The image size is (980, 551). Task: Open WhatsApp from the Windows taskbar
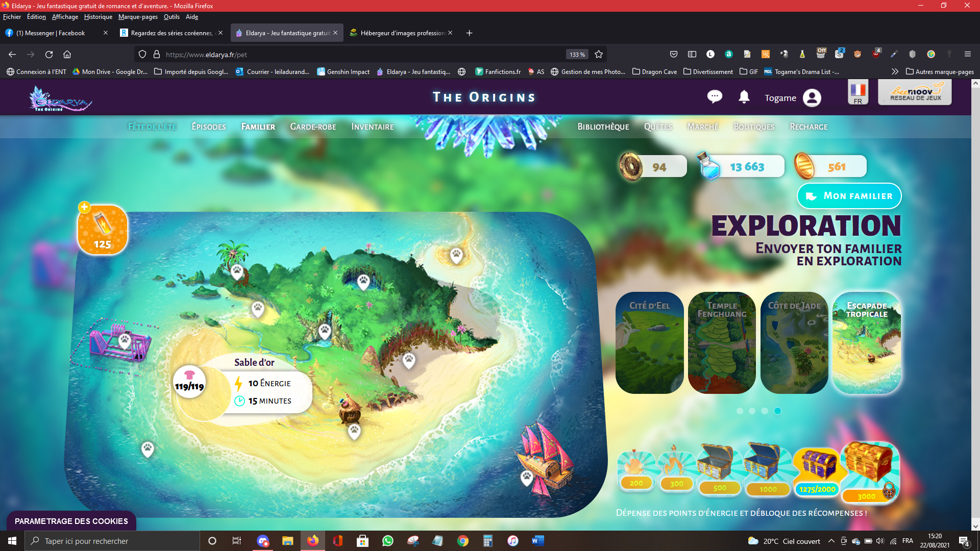pyautogui.click(x=388, y=541)
